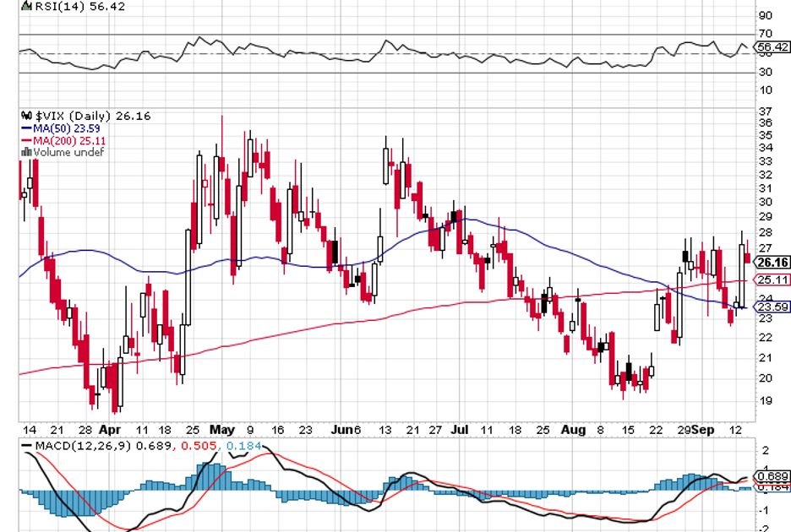Viewport: 791px width, 532px height.
Task: Click the icon beside the RSI(14) label
Action: pyautogui.click(x=25, y=7)
